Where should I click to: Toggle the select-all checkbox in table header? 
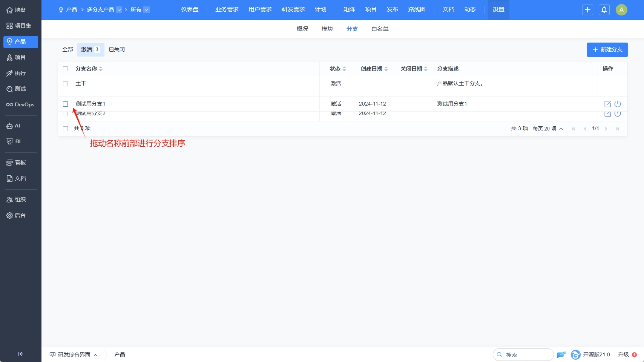click(x=66, y=69)
